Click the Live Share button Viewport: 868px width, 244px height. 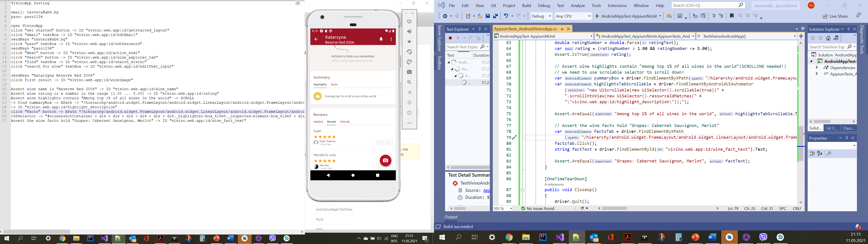[x=835, y=16]
